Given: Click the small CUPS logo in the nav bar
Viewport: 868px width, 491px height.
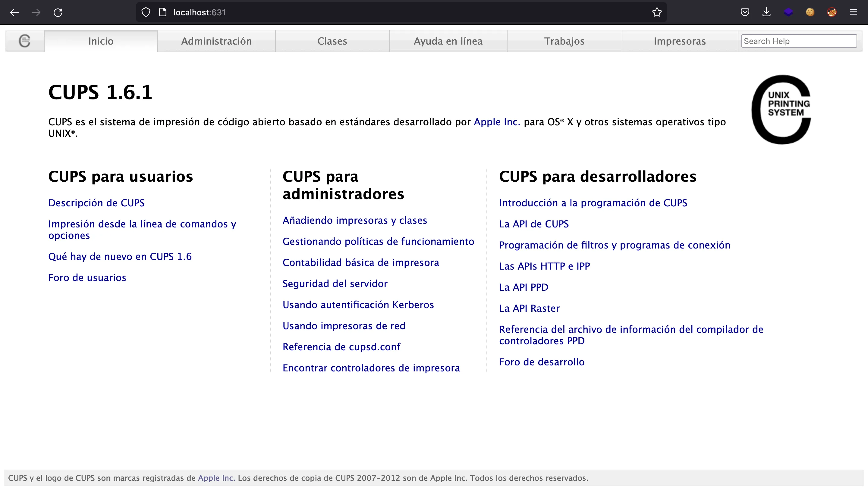Looking at the screenshot, I should point(25,41).
